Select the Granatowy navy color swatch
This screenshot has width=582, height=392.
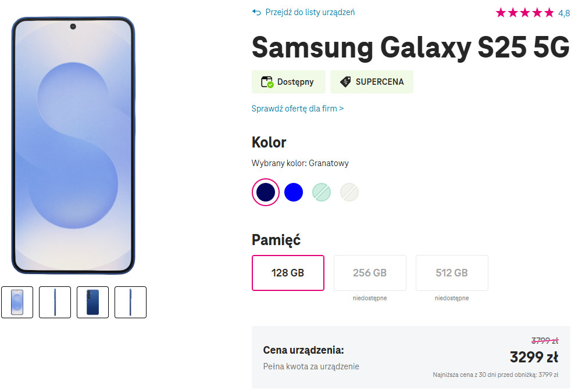[x=266, y=192]
